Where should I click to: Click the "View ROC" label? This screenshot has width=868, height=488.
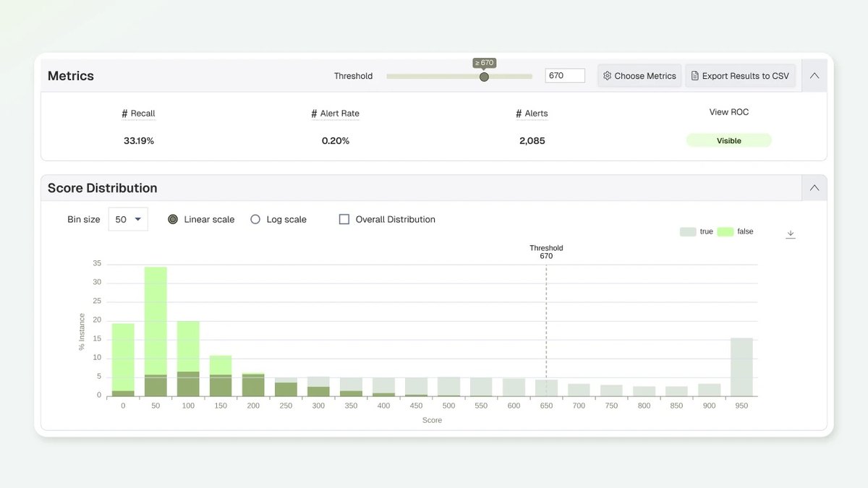click(729, 112)
